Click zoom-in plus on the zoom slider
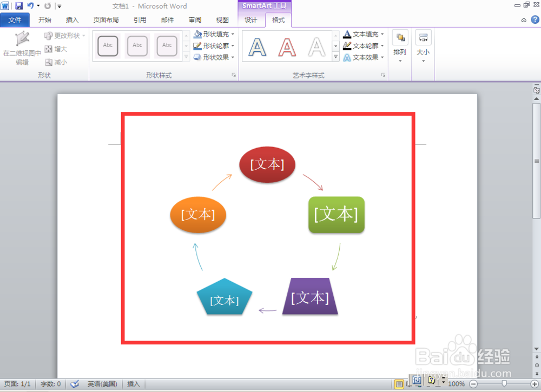 [x=533, y=384]
